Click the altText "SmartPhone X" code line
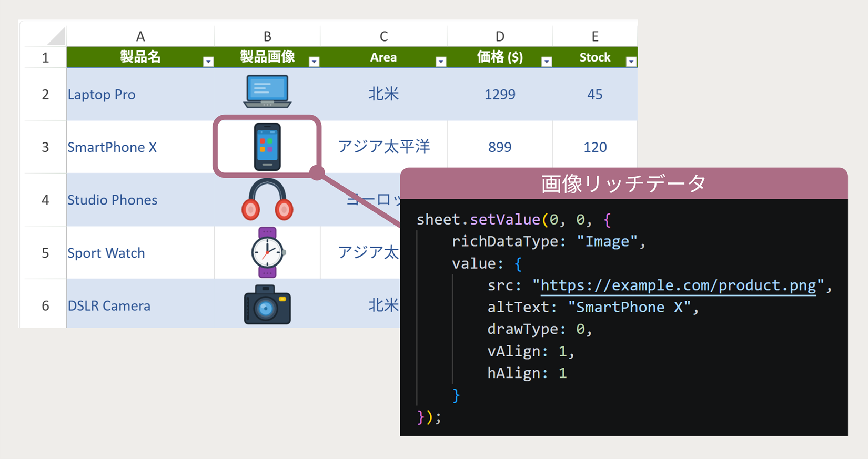 tap(593, 307)
